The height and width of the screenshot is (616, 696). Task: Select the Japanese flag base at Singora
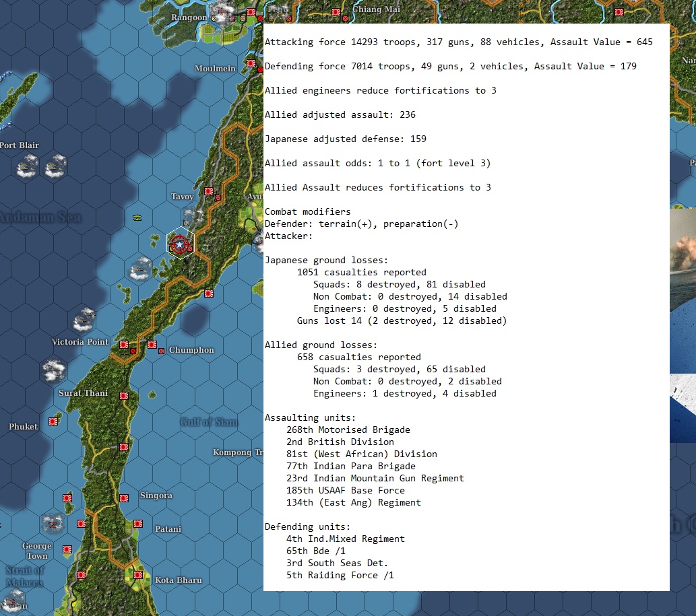click(124, 498)
